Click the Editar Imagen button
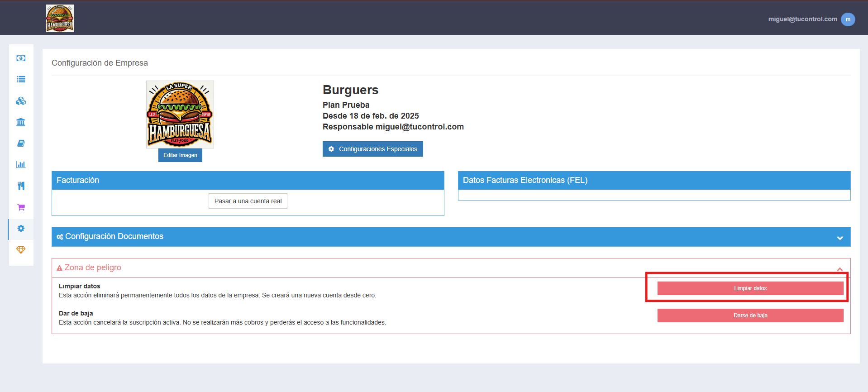868x392 pixels. 180,155
